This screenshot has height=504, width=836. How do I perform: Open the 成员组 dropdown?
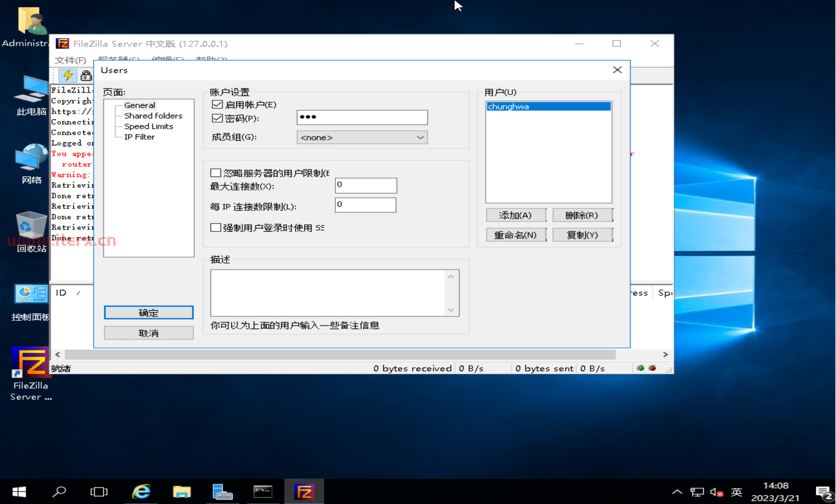(x=362, y=137)
